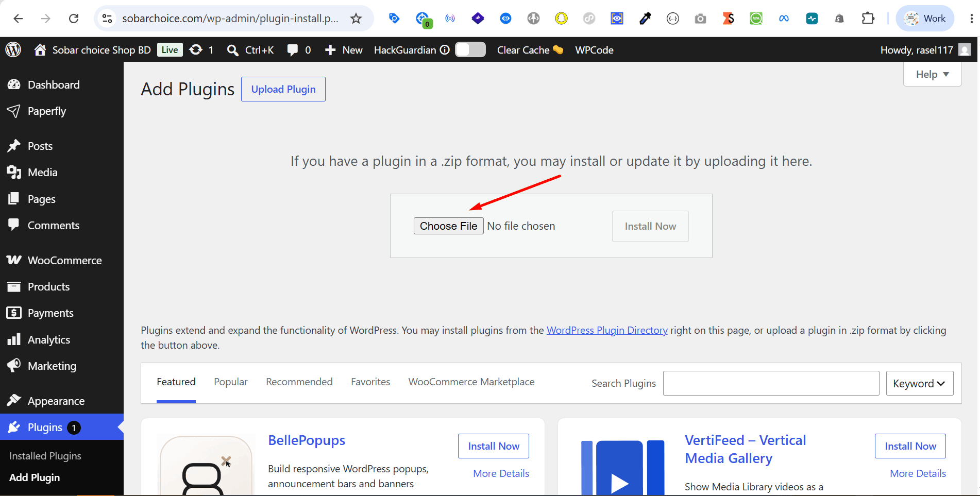This screenshot has height=496, width=980.
Task: Click the yellow Snapchat-style extension icon
Action: click(x=561, y=19)
